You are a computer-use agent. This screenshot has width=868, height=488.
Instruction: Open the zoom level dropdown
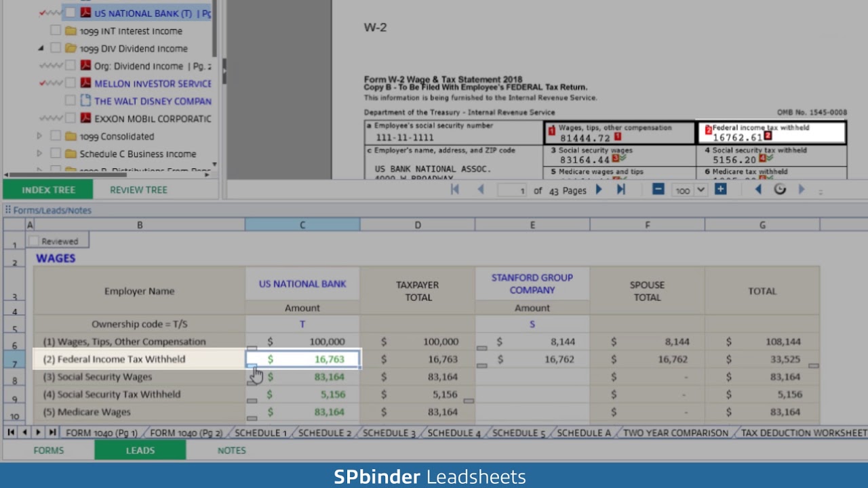click(x=701, y=190)
